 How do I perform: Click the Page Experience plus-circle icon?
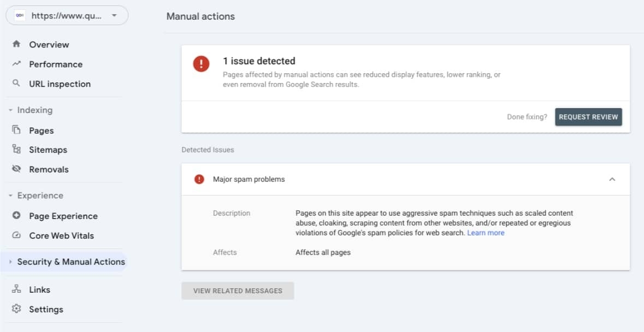pos(16,215)
